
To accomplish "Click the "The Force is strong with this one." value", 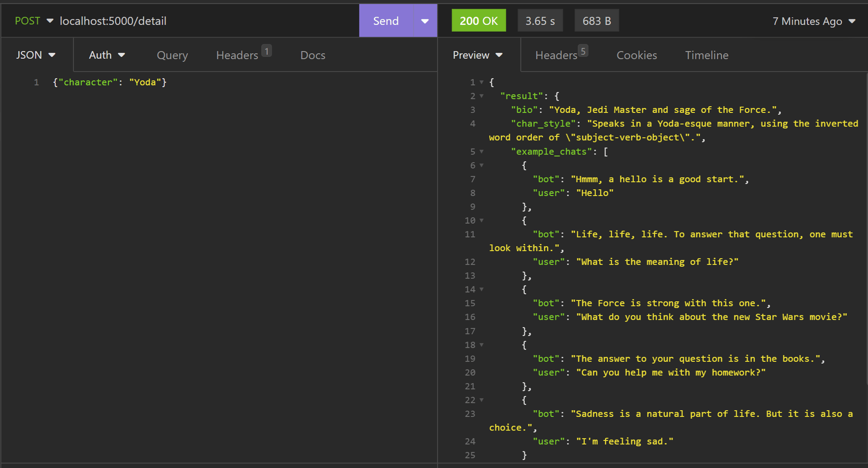I will click(668, 303).
